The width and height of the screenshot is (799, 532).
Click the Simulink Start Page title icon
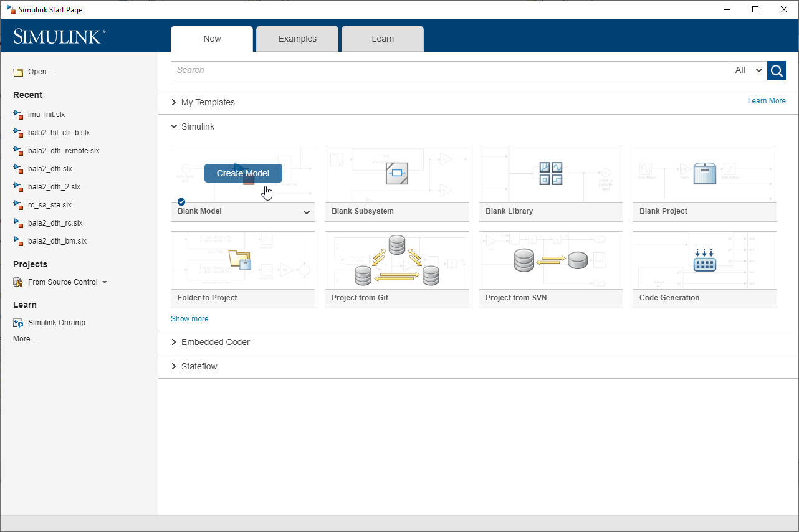(11, 9)
